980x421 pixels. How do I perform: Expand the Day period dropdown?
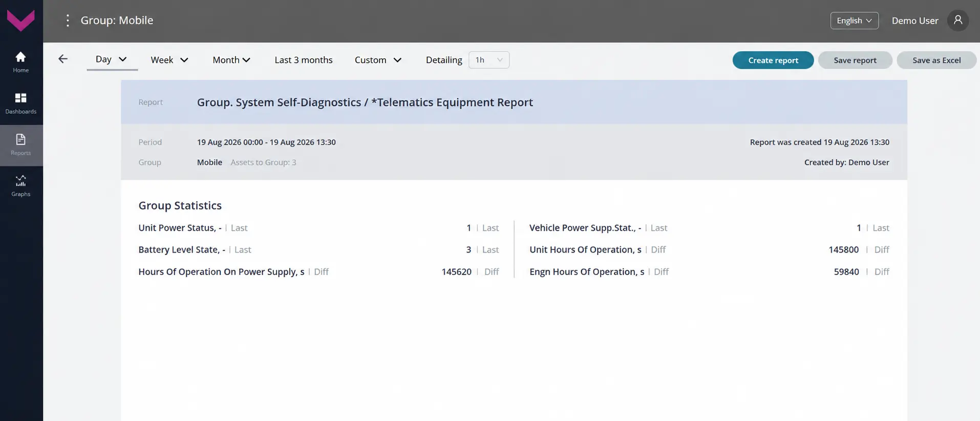(x=112, y=59)
